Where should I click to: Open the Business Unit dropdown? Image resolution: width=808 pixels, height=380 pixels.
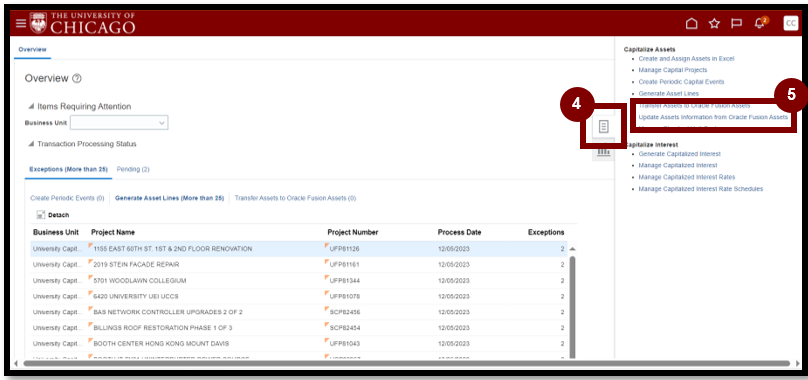(119, 123)
